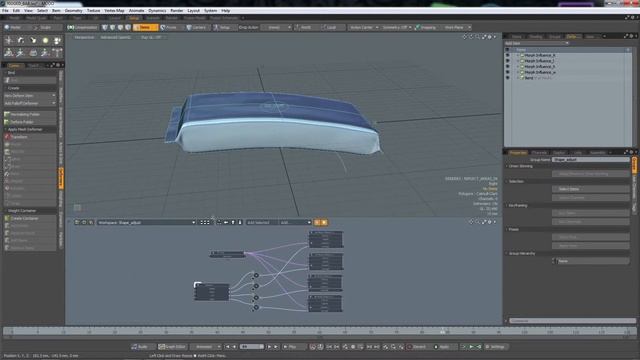Open the Render menu

(x=177, y=11)
